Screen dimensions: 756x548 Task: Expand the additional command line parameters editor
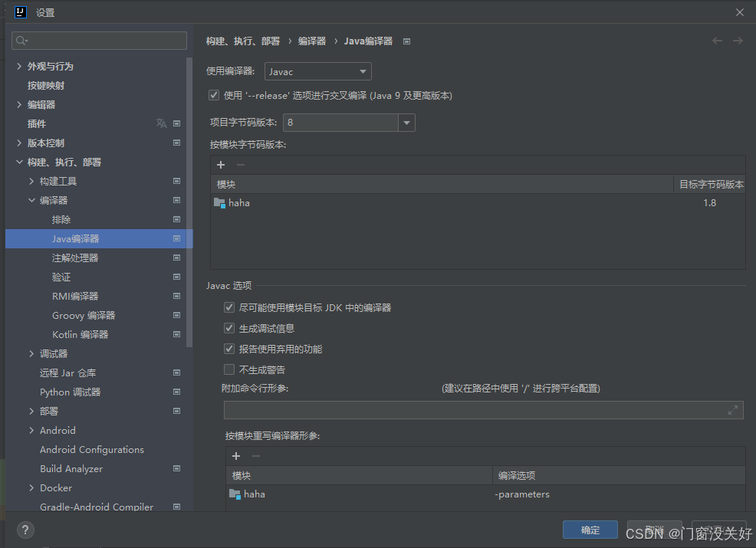pyautogui.click(x=733, y=410)
